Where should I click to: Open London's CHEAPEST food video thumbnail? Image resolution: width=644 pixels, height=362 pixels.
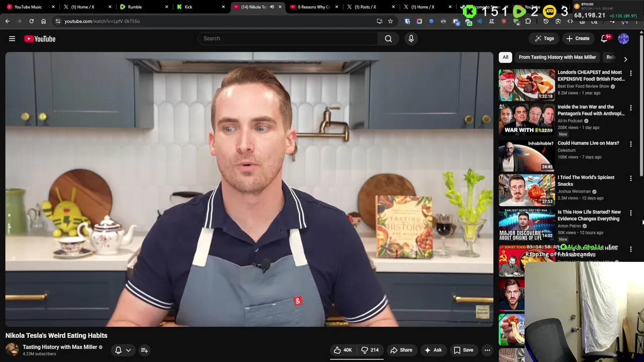pyautogui.click(x=527, y=84)
